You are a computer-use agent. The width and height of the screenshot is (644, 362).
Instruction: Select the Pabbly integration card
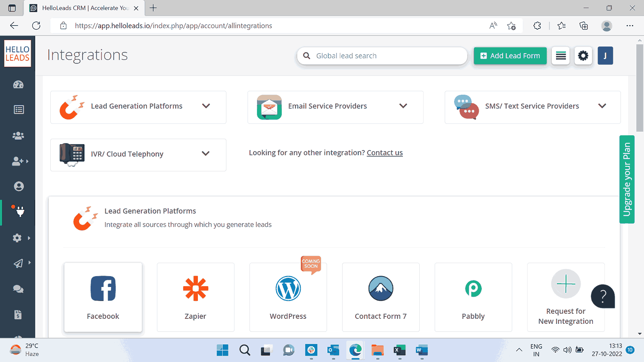click(x=473, y=297)
